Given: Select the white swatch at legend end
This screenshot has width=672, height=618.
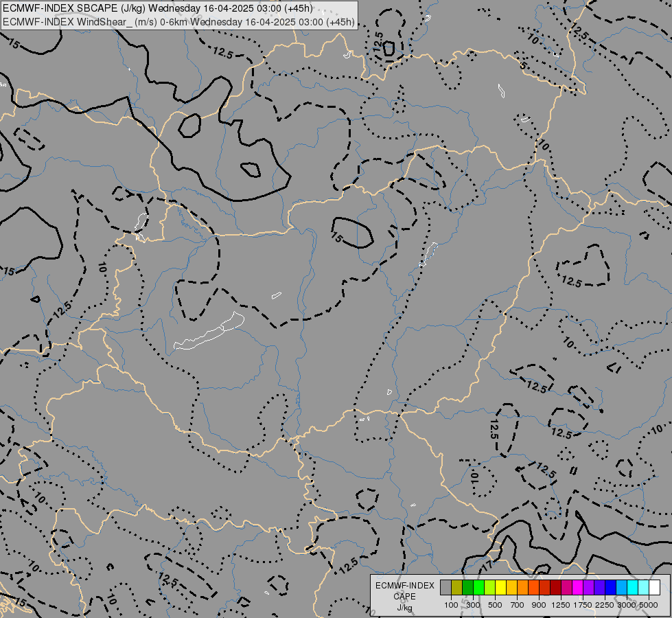Looking at the screenshot, I should point(654,588).
